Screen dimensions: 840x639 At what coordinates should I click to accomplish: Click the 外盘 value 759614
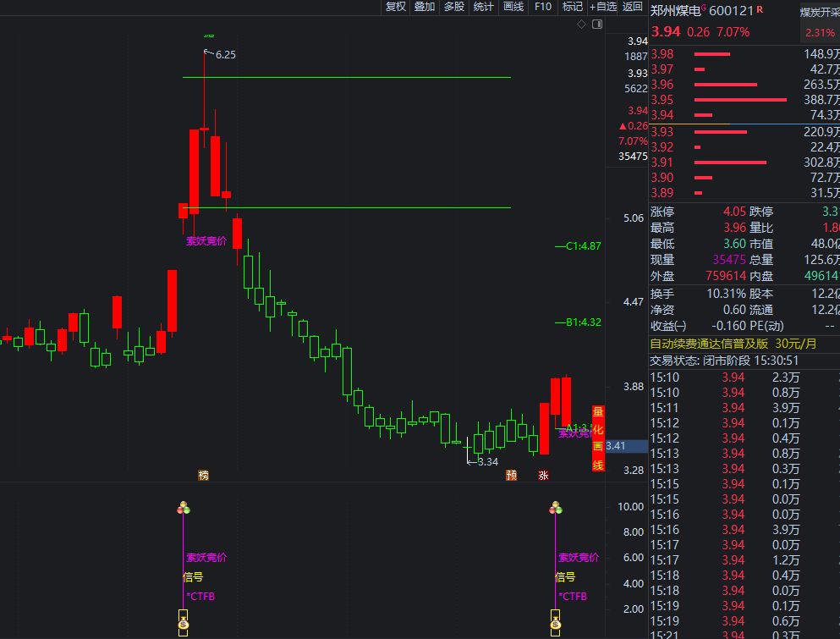(726, 276)
